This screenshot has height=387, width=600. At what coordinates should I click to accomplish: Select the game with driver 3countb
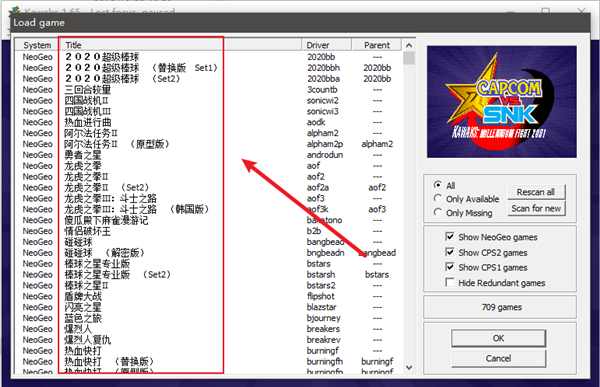click(209, 90)
